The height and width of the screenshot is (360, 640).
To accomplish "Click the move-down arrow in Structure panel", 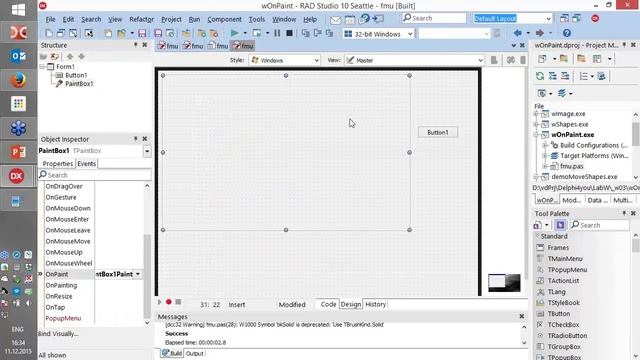I will pos(82,56).
